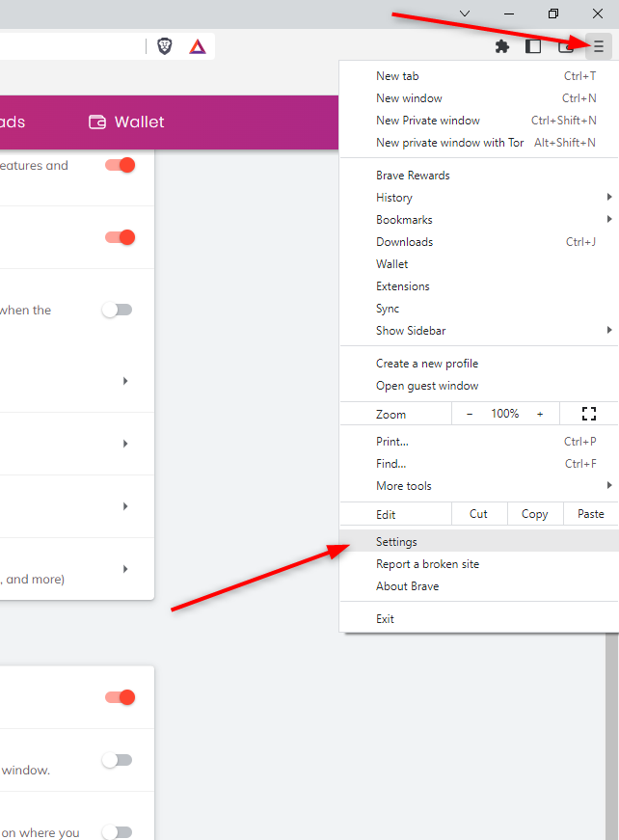Click the fullscreen icon in Zoom row
The height and width of the screenshot is (840, 619).
[x=588, y=414]
